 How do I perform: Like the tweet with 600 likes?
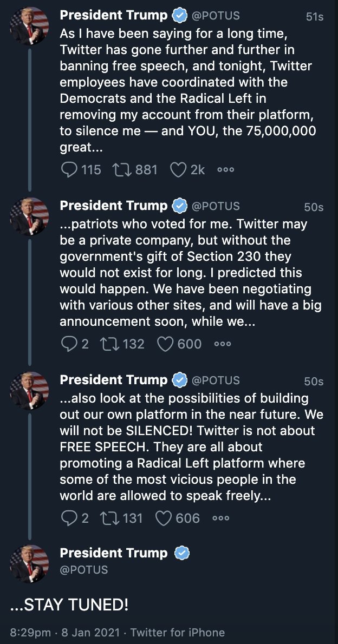tap(166, 344)
